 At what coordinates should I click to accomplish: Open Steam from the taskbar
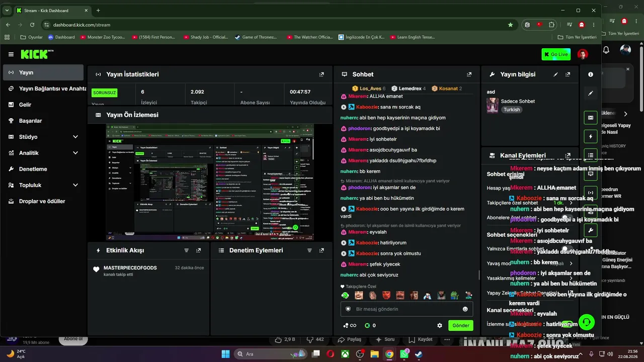[x=419, y=354]
